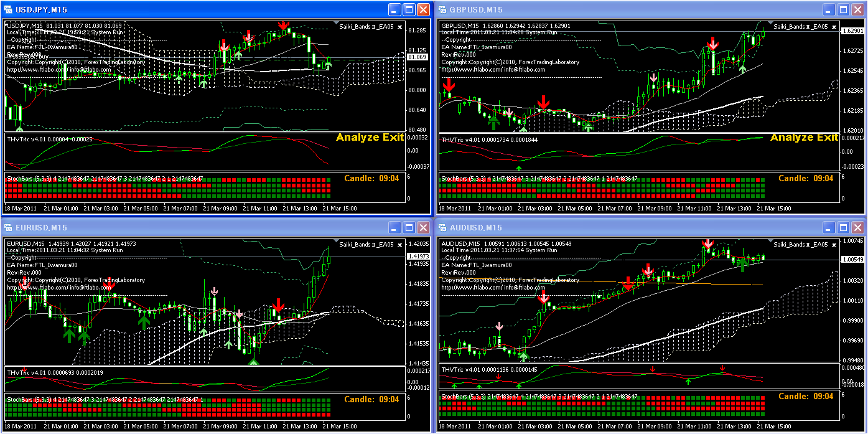Click the Analyze Exit label in USDJPY chart
Screen dimensions: 868x434
coord(370,138)
